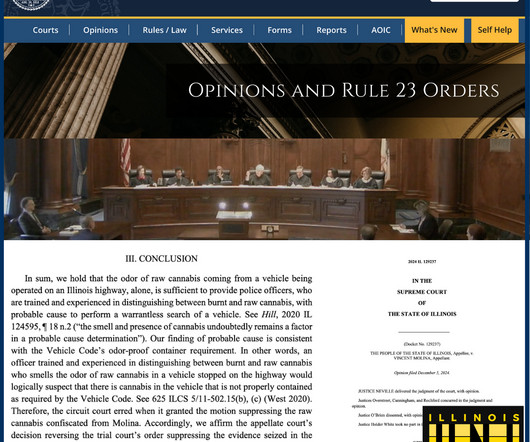Click "THE STATE OF ILLINOIS" text
The height and width of the screenshot is (442, 530).
(x=422, y=314)
